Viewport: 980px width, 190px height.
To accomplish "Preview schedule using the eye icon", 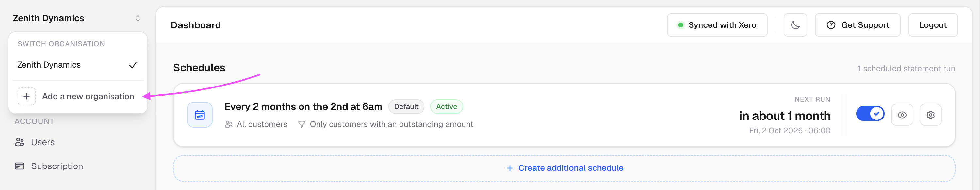I will [x=902, y=115].
